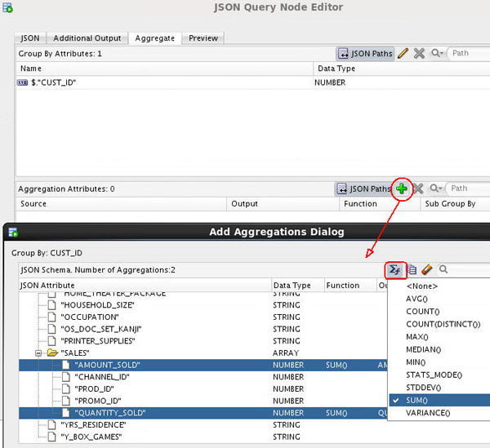Open the Additional Output tab

[x=87, y=38]
